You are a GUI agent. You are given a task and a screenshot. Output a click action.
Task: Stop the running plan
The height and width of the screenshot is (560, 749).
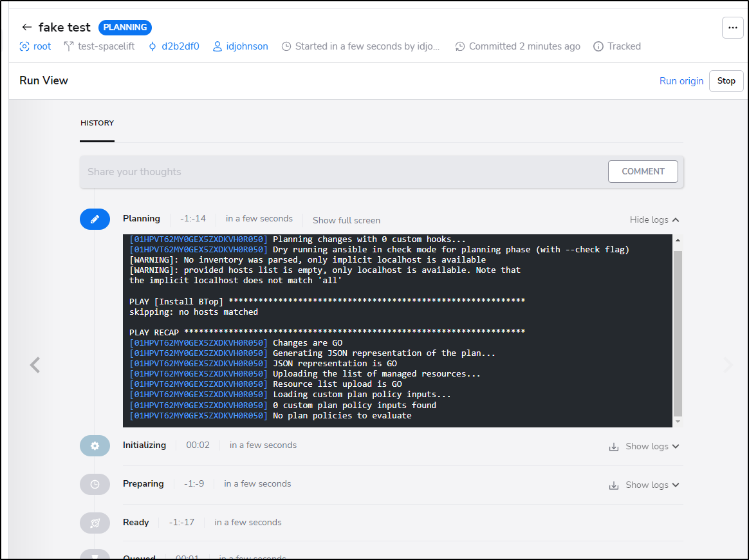click(x=726, y=80)
